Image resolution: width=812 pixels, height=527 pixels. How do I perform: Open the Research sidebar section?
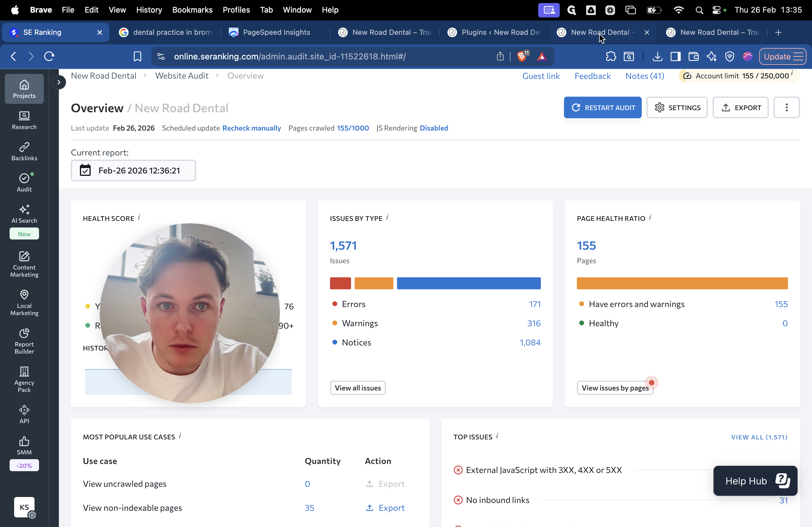24,120
